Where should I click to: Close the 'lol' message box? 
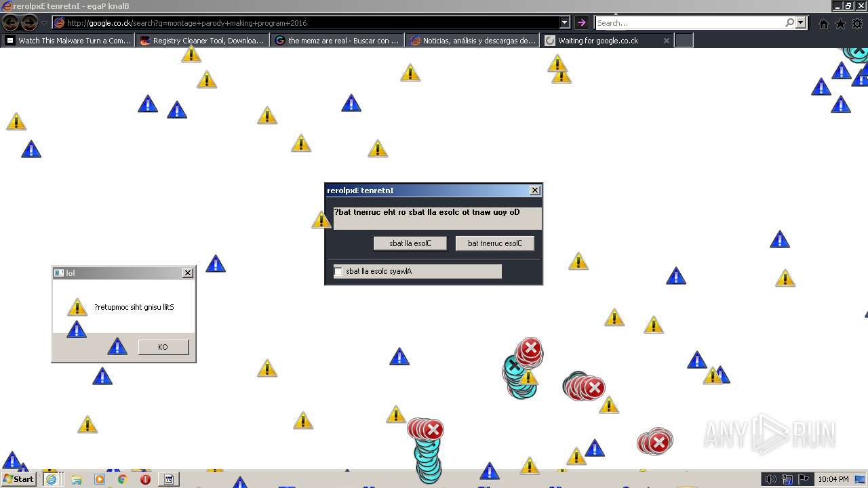tap(188, 273)
